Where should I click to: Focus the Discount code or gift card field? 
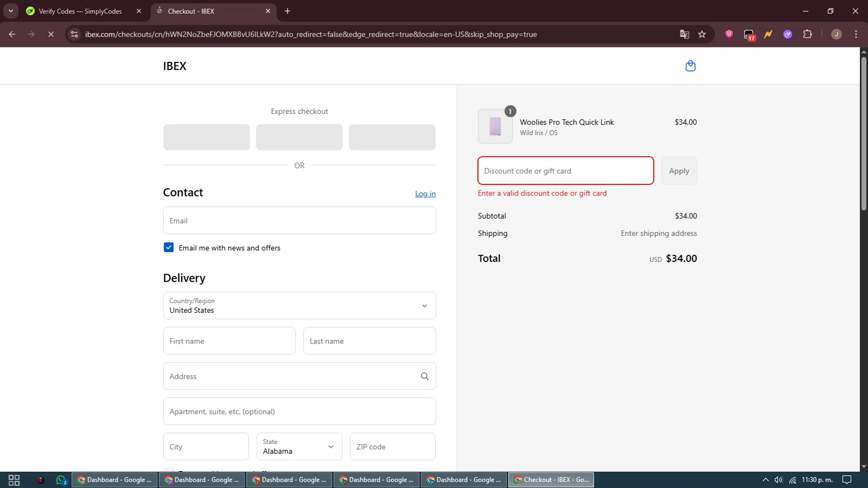[x=566, y=171]
